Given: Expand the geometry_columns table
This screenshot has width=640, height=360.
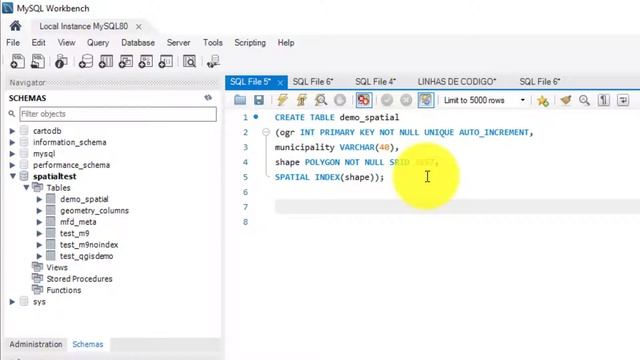Looking at the screenshot, I should point(39,211).
